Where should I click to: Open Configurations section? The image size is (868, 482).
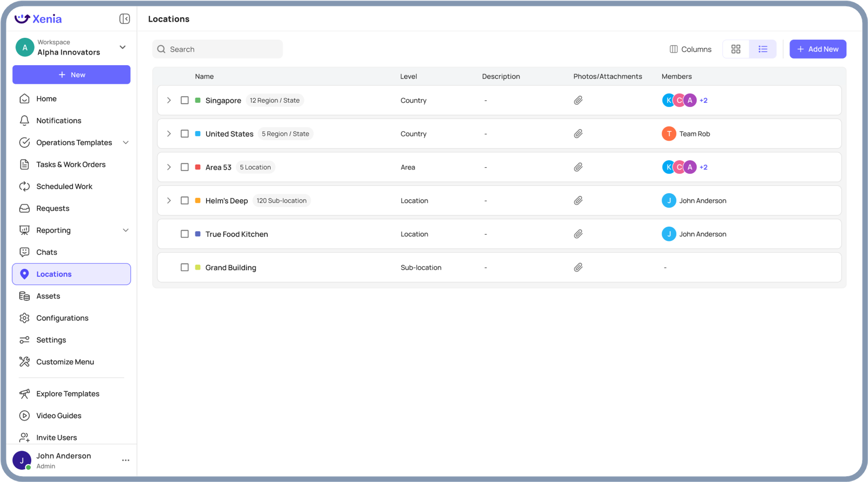coord(62,317)
